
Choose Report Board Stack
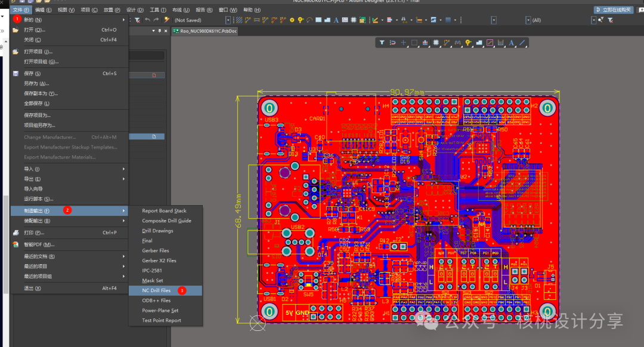click(166, 210)
